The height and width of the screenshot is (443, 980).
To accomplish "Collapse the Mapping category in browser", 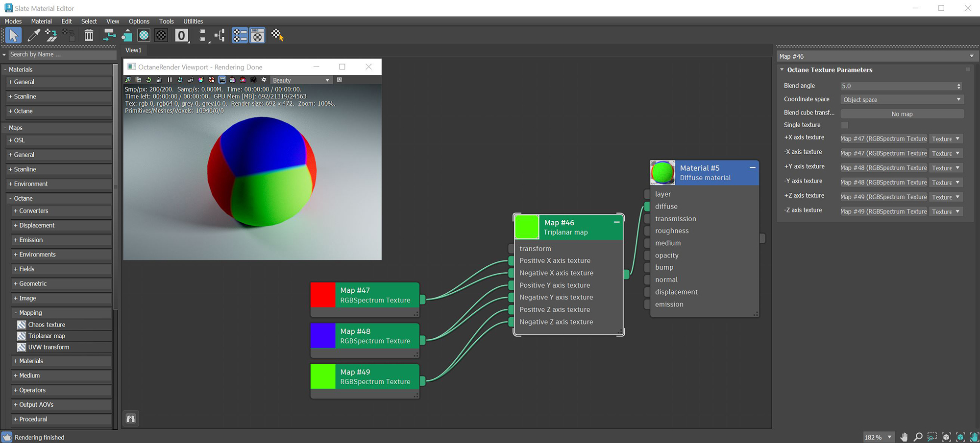I will tap(62, 313).
